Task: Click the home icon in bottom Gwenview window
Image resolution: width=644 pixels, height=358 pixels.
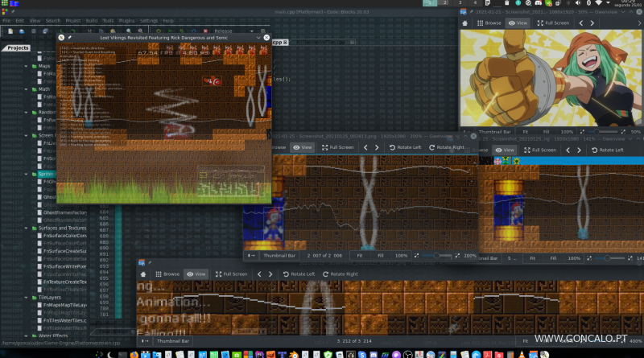Action: pos(143,274)
